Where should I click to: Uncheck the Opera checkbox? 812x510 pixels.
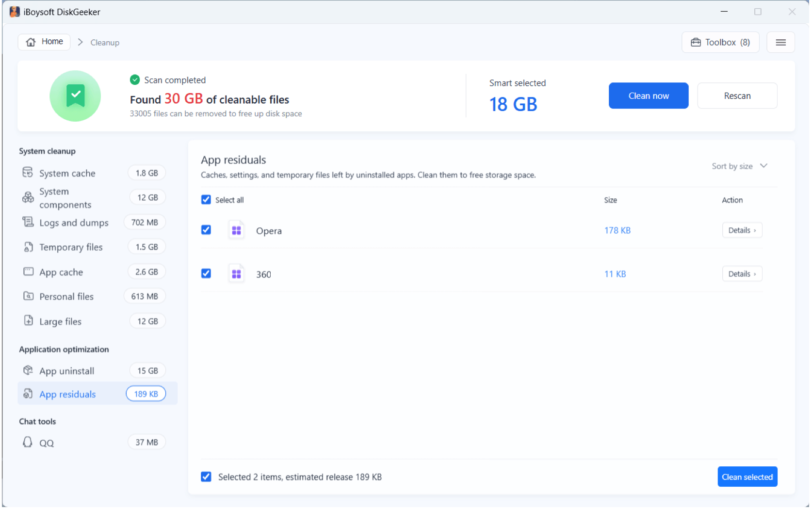tap(206, 230)
